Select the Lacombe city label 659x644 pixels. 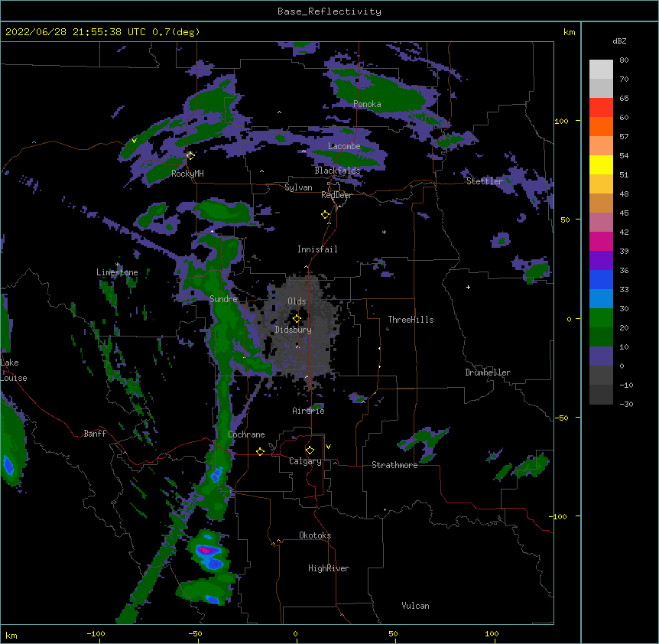coord(344,146)
